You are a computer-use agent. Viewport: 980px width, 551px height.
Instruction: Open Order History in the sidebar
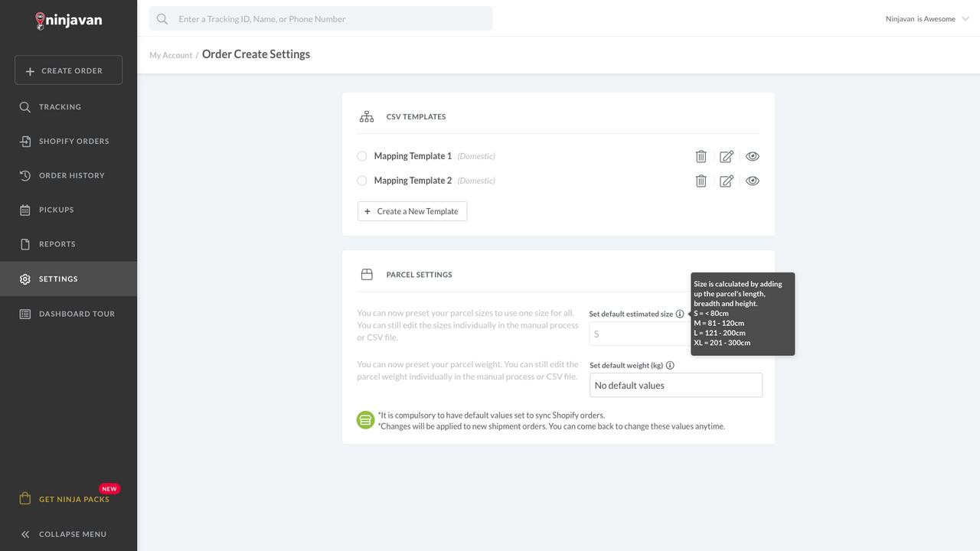pyautogui.click(x=68, y=175)
